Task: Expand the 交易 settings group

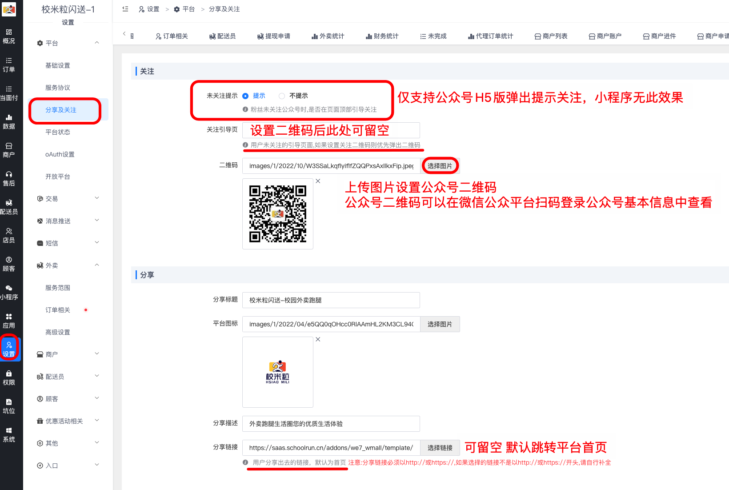Action: 97,198
